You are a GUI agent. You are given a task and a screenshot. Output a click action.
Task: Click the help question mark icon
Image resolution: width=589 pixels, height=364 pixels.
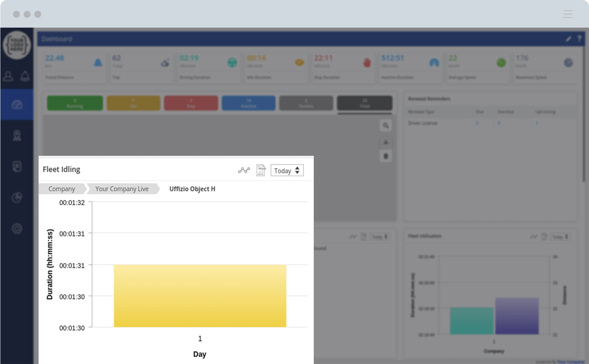(x=579, y=39)
